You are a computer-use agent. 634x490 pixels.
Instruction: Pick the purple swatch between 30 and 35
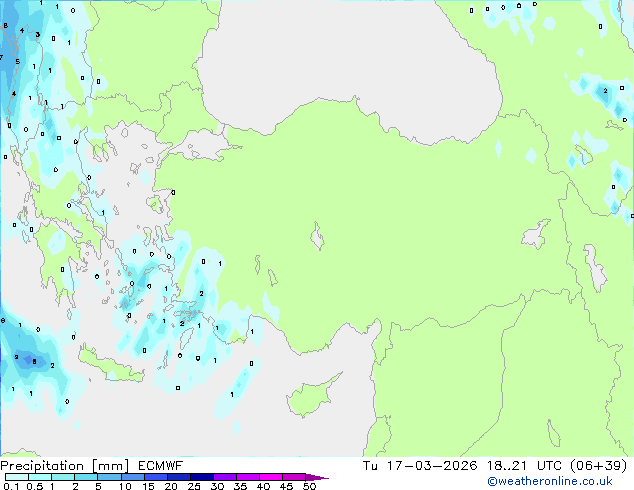click(x=228, y=477)
